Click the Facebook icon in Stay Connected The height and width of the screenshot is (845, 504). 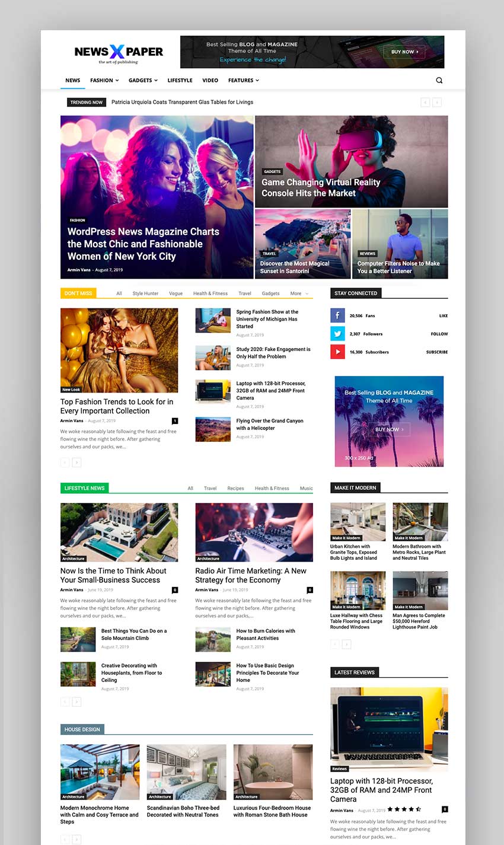337,315
